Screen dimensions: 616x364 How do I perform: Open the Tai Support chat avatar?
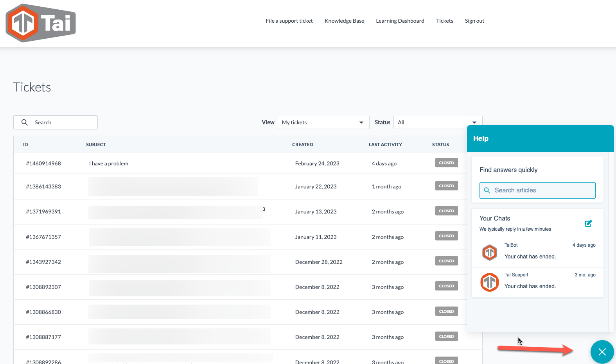490,282
